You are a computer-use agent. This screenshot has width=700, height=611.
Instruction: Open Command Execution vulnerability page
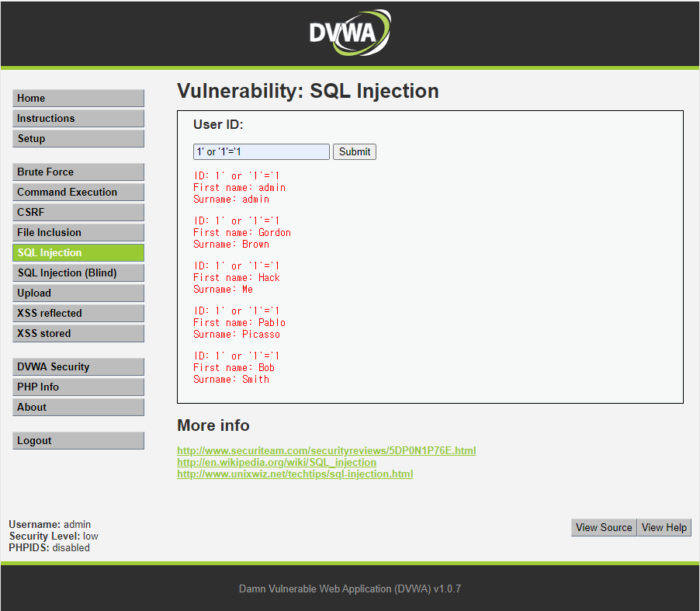pos(78,193)
